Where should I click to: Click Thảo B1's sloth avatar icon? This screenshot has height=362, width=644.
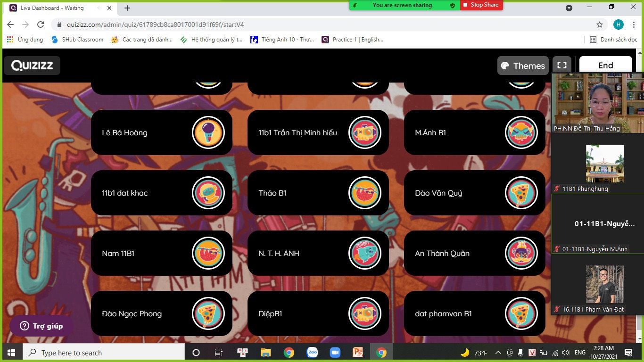[x=365, y=193]
